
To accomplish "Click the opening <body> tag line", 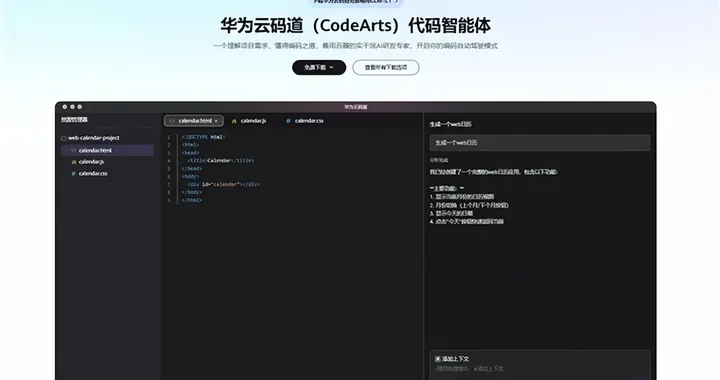I will tap(191, 176).
